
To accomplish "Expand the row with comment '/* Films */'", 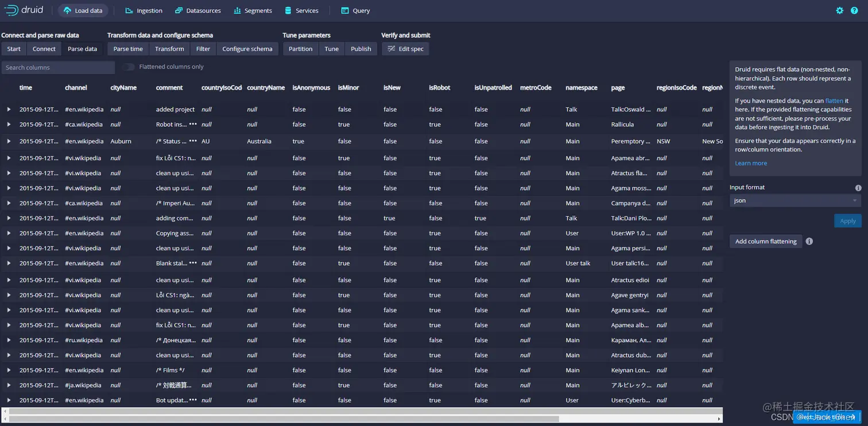I will [9, 370].
